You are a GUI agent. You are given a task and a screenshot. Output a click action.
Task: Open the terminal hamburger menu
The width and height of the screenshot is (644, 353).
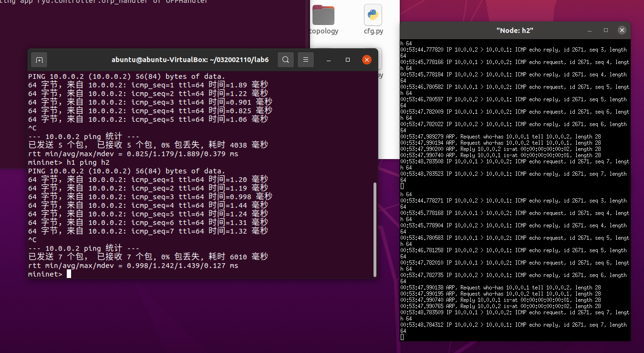306,60
